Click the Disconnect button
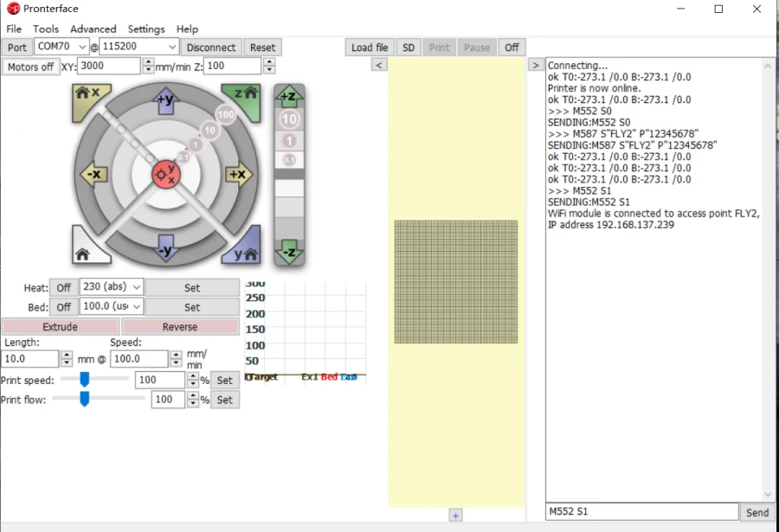This screenshot has width=779, height=532. coord(210,48)
